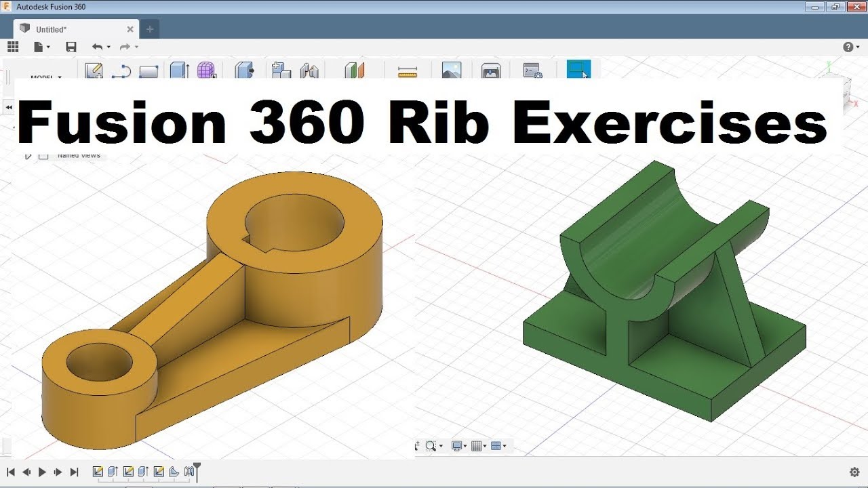
Task: Add a new design tab
Action: click(150, 29)
